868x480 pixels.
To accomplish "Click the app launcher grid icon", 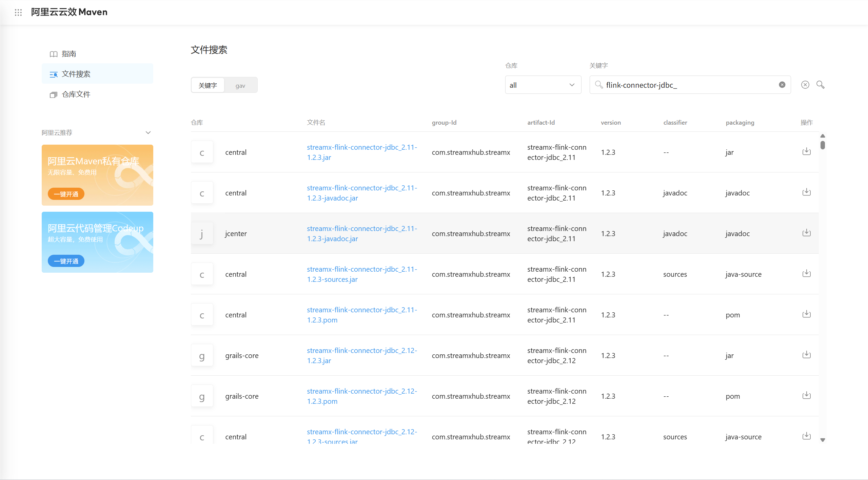I will pos(19,13).
